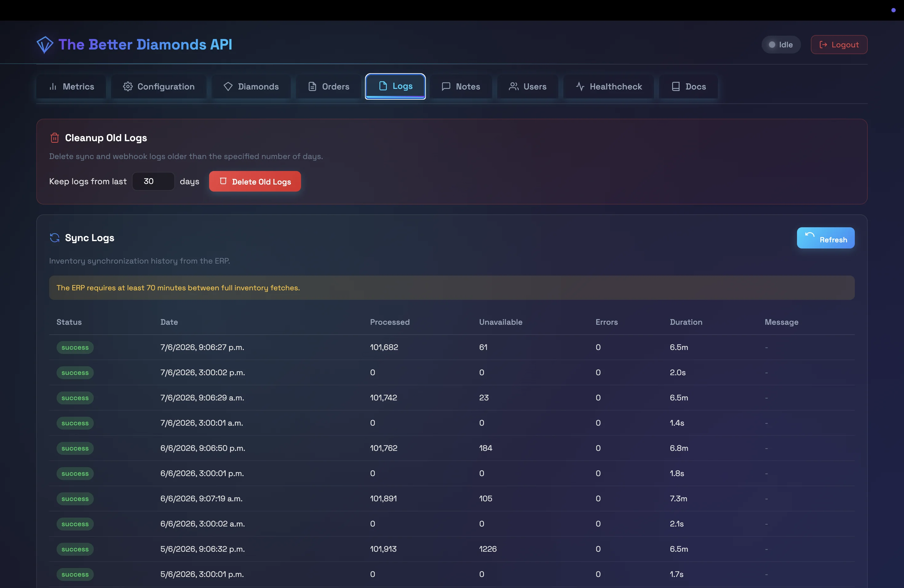Click the diamond logo icon
This screenshot has height=588, width=904.
(45, 45)
